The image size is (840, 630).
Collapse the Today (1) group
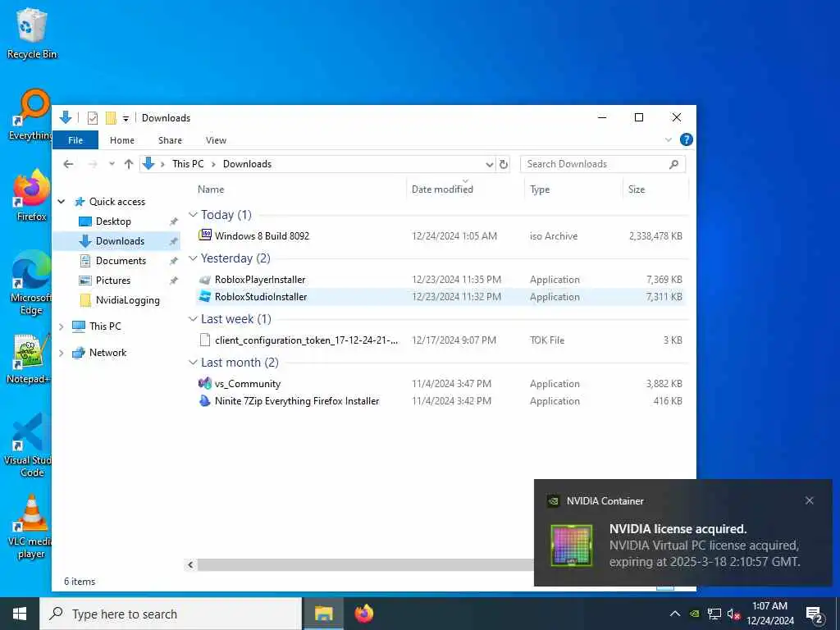(x=194, y=215)
